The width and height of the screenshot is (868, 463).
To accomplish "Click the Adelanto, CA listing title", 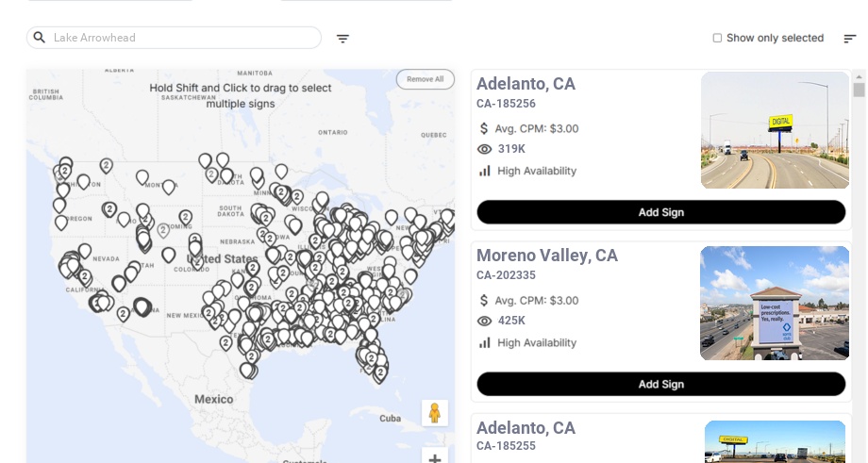I will point(526,84).
